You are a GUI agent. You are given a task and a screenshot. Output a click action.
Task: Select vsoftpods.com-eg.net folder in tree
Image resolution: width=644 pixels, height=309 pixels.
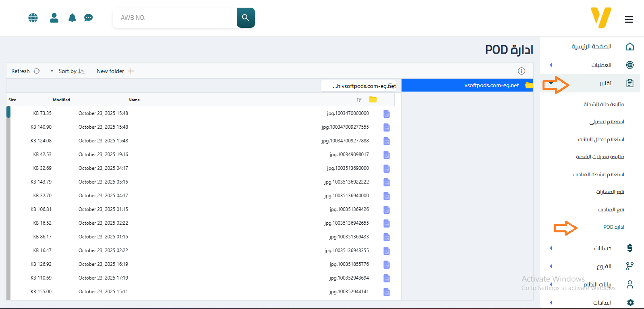[x=467, y=85]
